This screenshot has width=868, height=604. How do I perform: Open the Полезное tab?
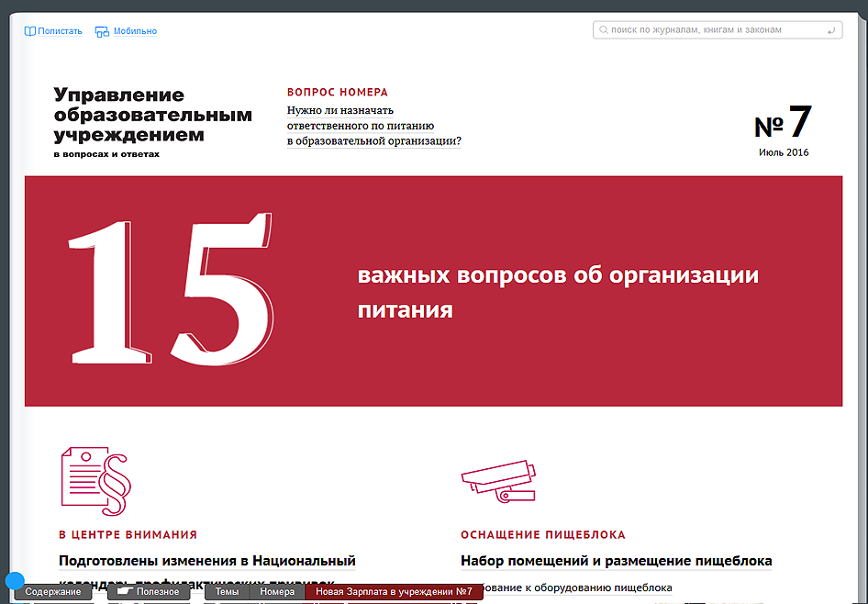coord(150,592)
